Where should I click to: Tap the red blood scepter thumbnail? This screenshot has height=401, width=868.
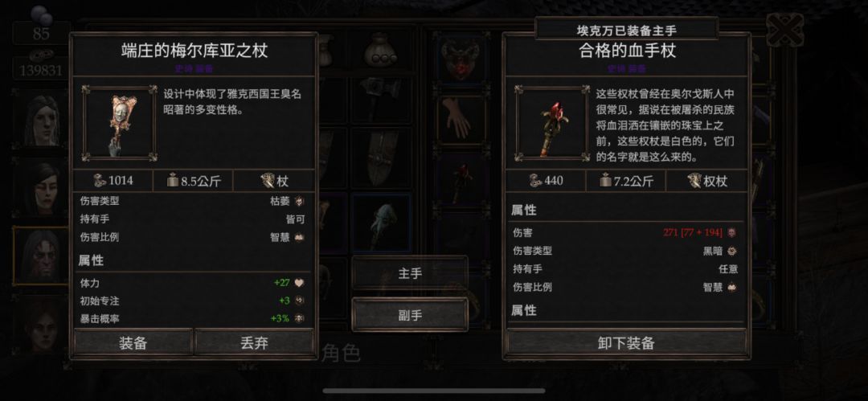[x=552, y=123]
